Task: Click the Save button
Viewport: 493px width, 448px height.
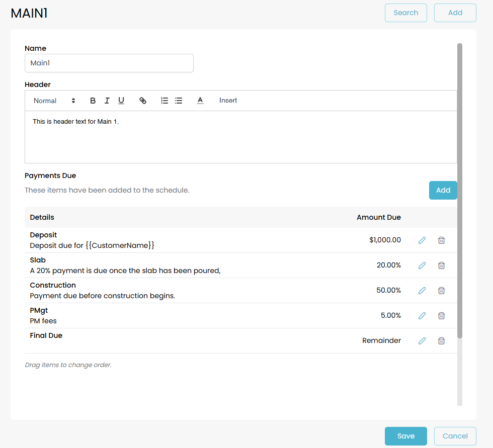Action: click(x=405, y=436)
